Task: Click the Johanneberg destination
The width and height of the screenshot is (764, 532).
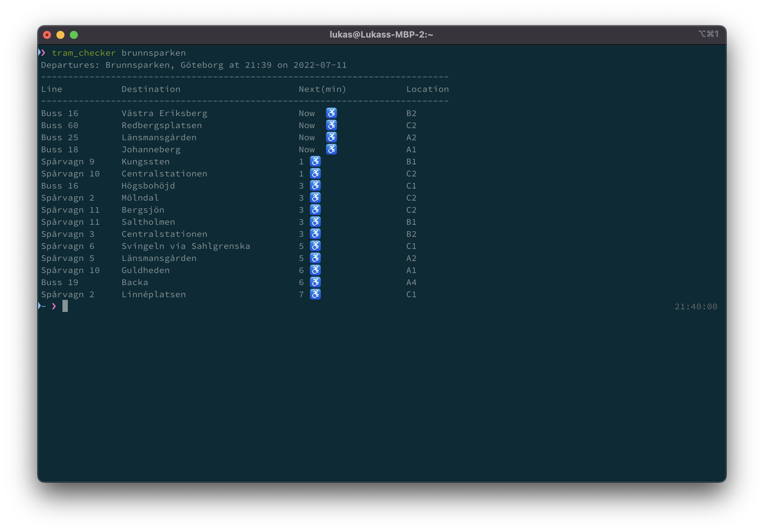Action: (x=151, y=150)
